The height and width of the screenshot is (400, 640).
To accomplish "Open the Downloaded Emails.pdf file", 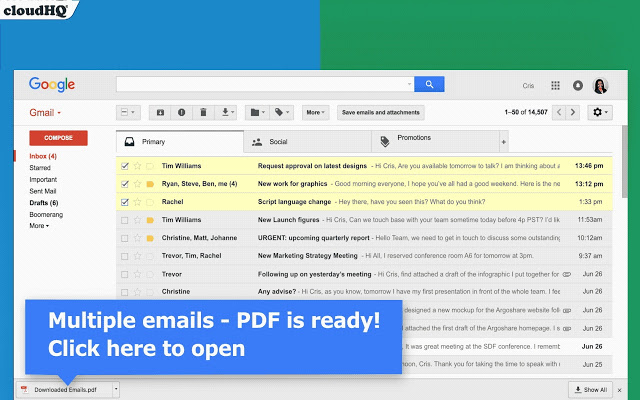I will tap(65, 390).
